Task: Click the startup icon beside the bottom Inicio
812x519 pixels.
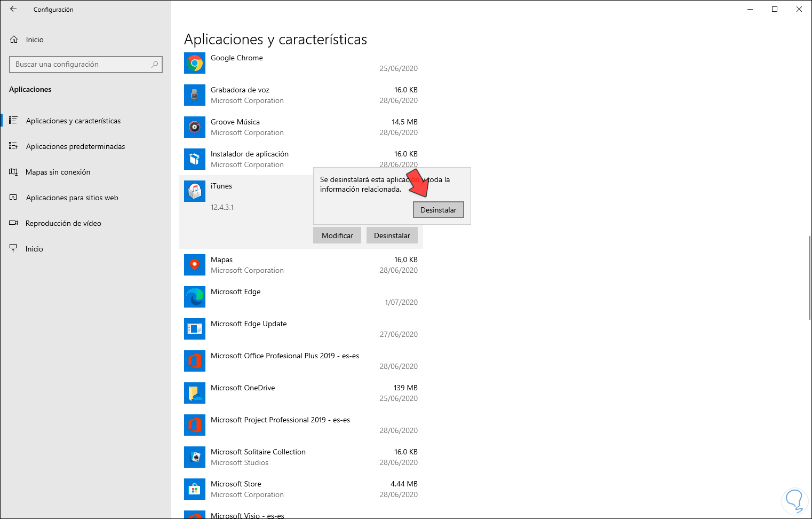Action: coord(13,249)
